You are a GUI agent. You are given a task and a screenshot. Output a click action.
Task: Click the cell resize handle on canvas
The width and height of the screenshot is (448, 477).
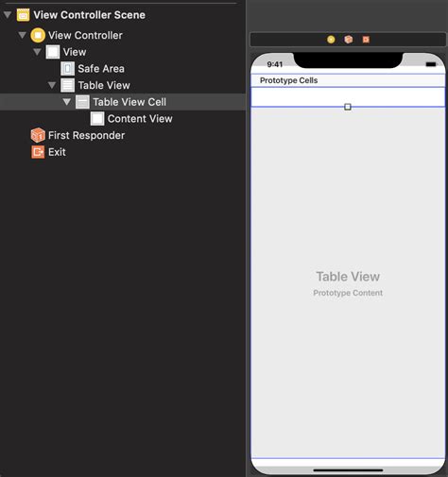[x=348, y=107]
